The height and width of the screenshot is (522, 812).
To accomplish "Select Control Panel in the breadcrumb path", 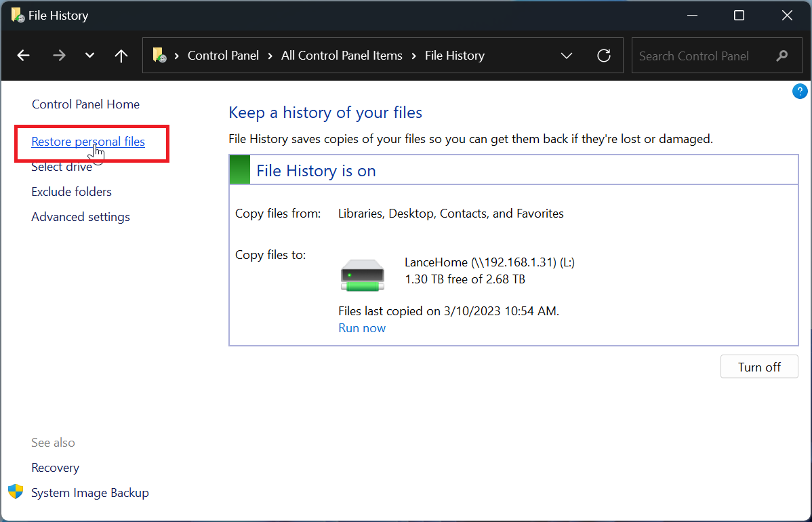I will tap(223, 56).
